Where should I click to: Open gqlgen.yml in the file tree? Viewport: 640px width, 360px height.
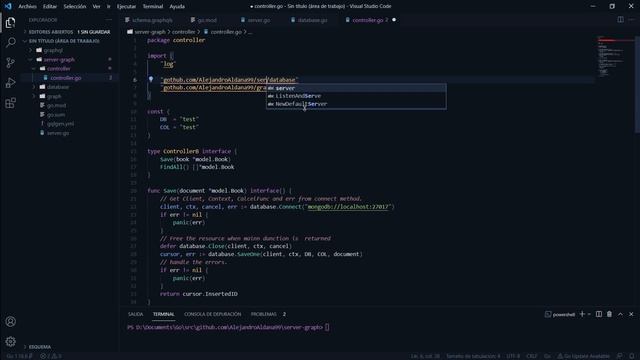[60, 124]
